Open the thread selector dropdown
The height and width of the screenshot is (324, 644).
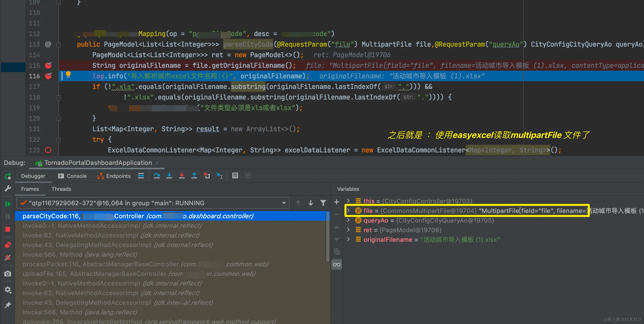(x=284, y=203)
